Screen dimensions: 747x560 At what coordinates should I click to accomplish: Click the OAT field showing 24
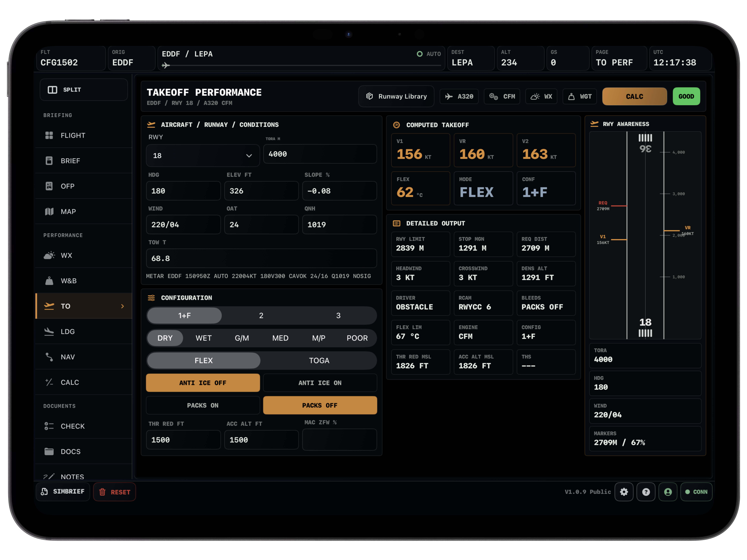[x=261, y=224]
